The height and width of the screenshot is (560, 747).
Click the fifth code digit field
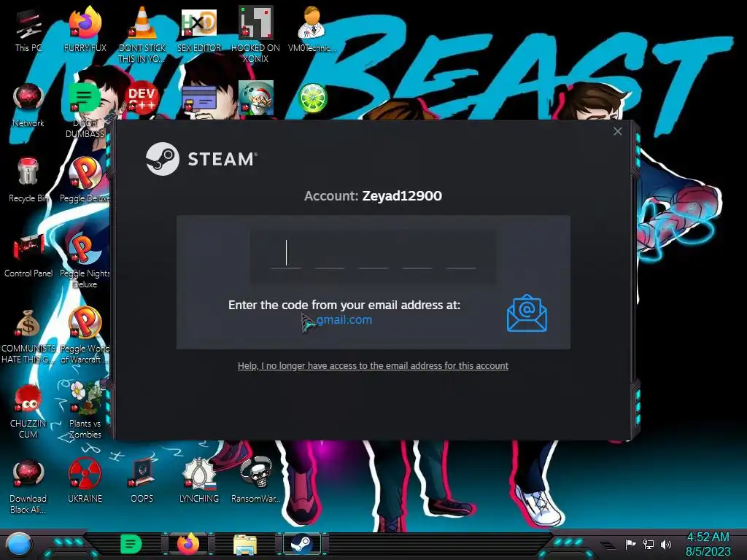tap(461, 255)
